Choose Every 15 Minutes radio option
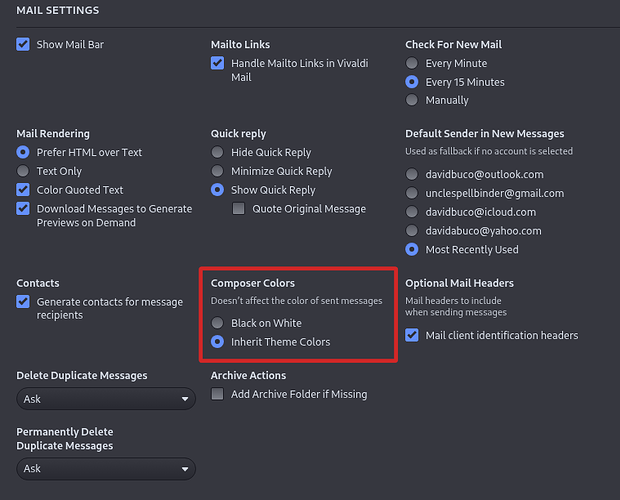The width and height of the screenshot is (620, 500). click(412, 82)
